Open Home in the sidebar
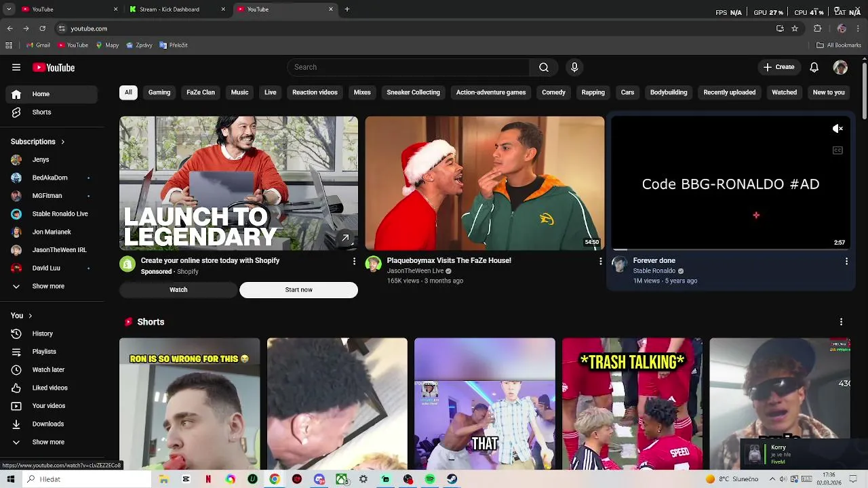 (52, 94)
